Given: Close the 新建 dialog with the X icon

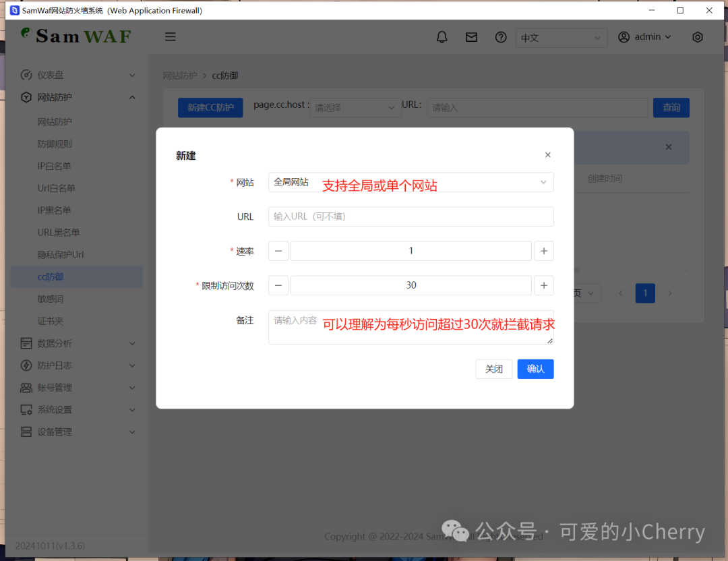Looking at the screenshot, I should pos(548,154).
